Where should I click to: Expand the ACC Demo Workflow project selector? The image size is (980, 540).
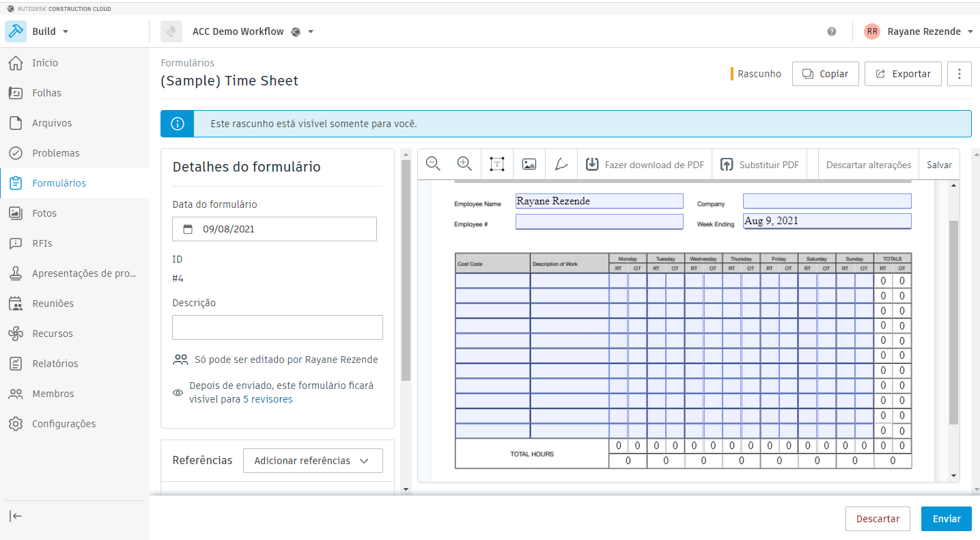311,31
